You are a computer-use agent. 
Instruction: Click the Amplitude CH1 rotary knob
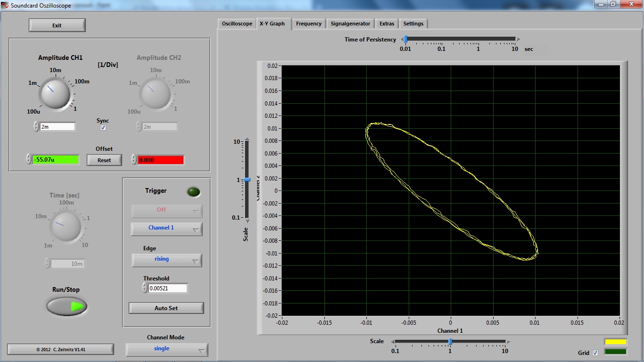(x=55, y=93)
